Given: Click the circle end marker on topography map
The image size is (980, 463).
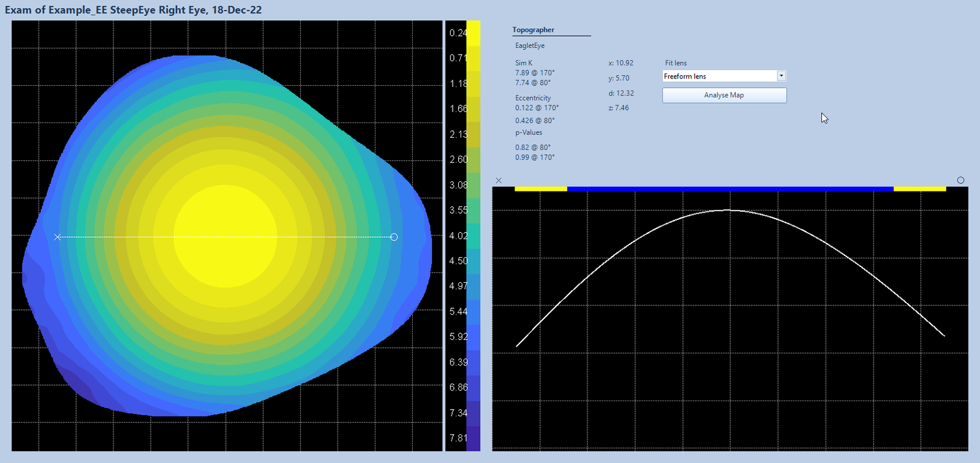Looking at the screenshot, I should 394,237.
